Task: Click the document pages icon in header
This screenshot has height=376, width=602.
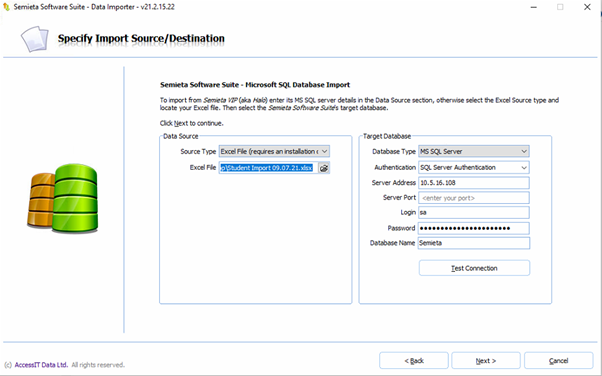Action: click(x=35, y=39)
